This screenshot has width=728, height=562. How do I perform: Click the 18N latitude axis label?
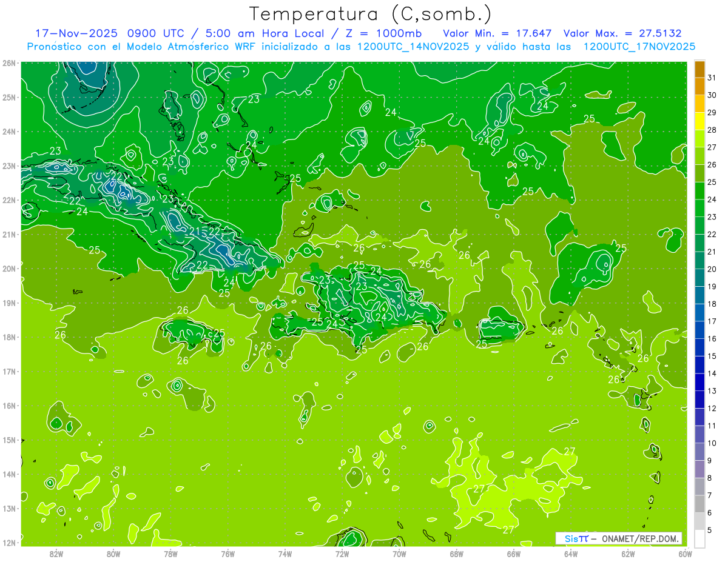pyautogui.click(x=8, y=336)
